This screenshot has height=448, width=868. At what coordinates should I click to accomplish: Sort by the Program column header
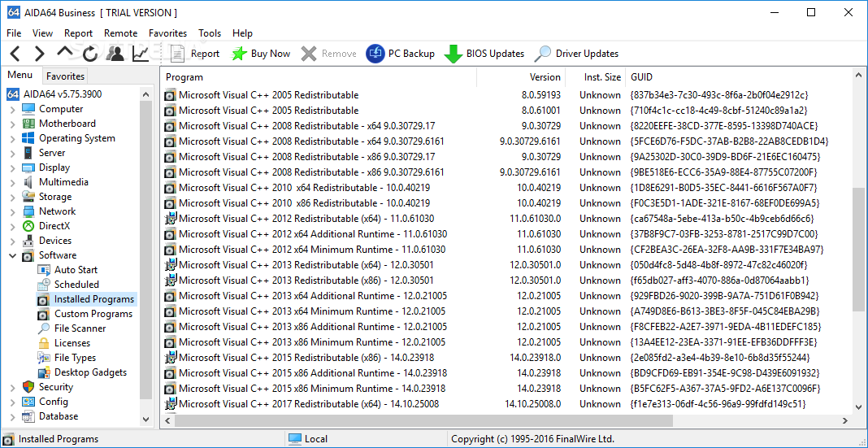click(319, 77)
